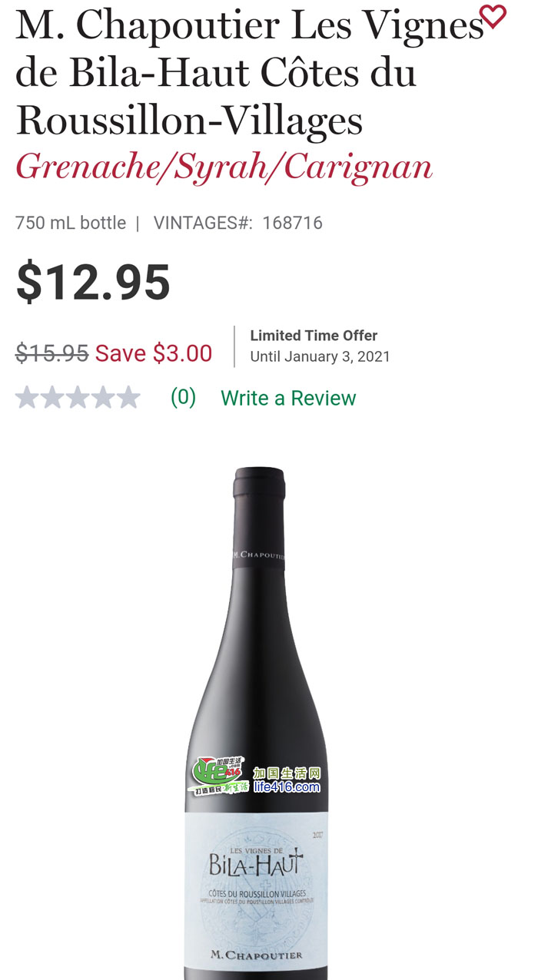The height and width of the screenshot is (980, 538).
Task: Tap the $12.95 sale price
Action: point(93,282)
